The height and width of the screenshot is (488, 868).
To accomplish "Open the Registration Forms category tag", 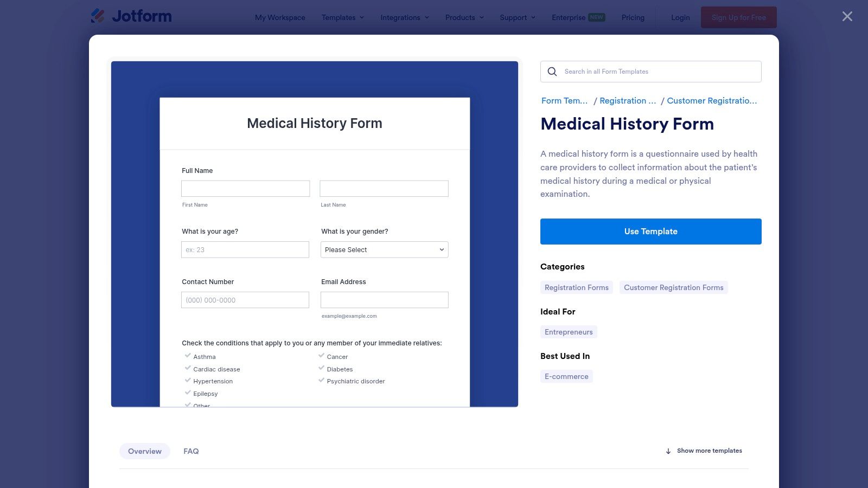I will [x=576, y=287].
